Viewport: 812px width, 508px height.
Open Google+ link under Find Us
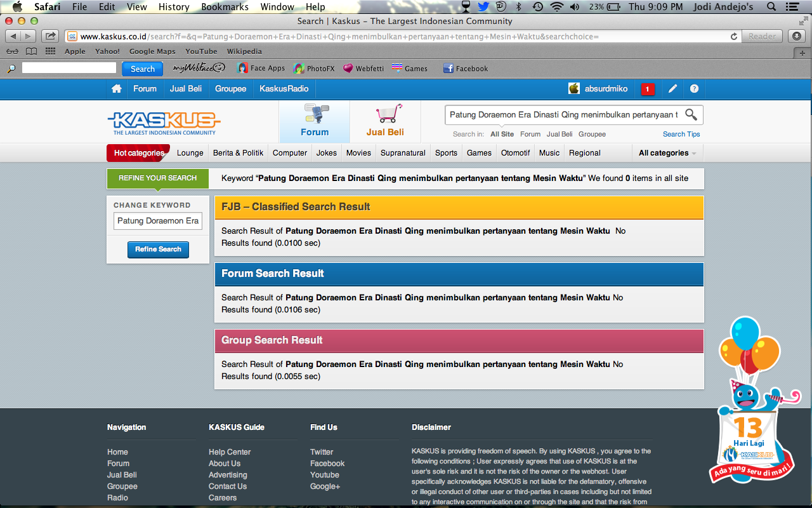pos(325,486)
